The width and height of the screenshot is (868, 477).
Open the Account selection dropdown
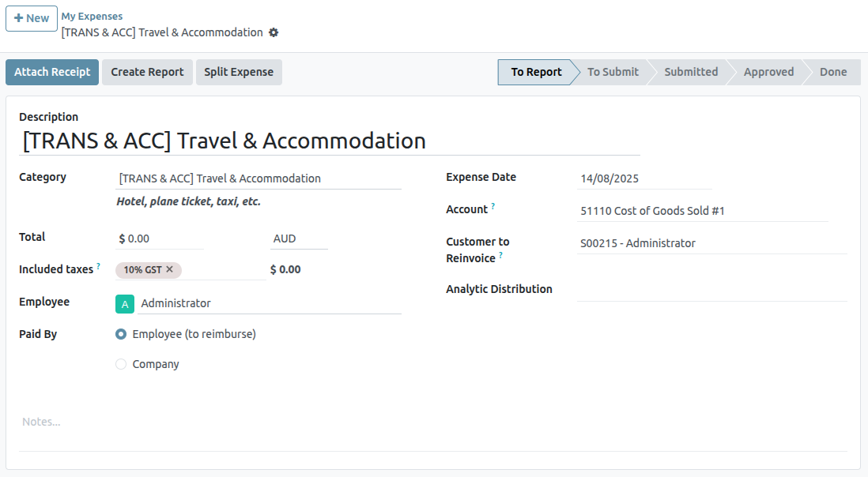point(702,211)
